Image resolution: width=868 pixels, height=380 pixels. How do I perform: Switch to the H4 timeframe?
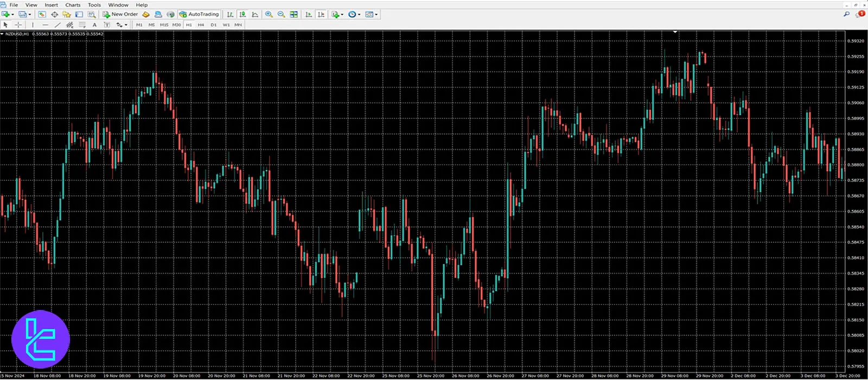pos(201,25)
